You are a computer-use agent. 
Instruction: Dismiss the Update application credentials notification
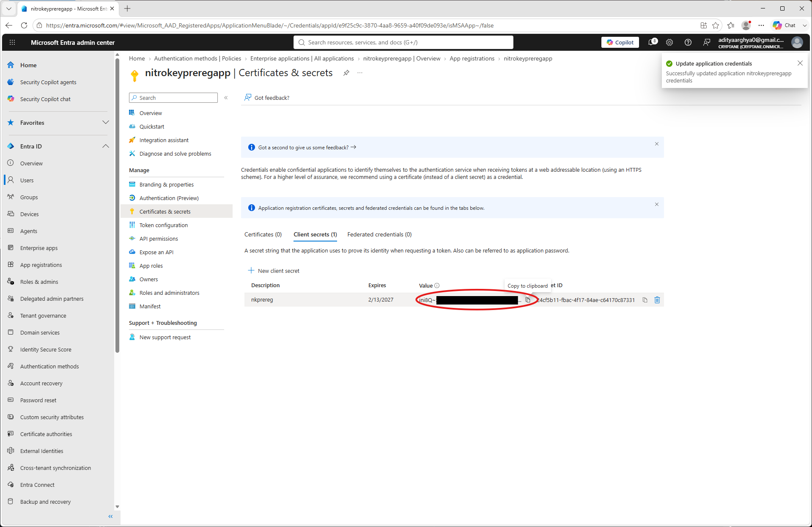tap(800, 63)
